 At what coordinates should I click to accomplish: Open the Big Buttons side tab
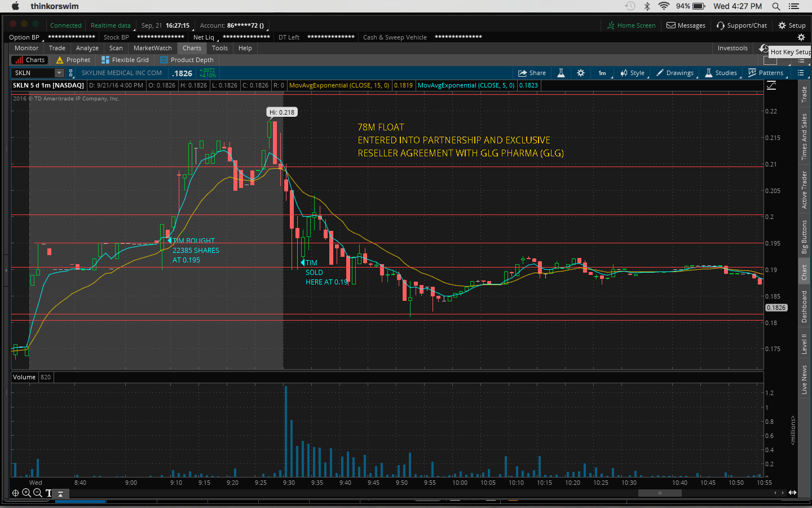pyautogui.click(x=804, y=237)
